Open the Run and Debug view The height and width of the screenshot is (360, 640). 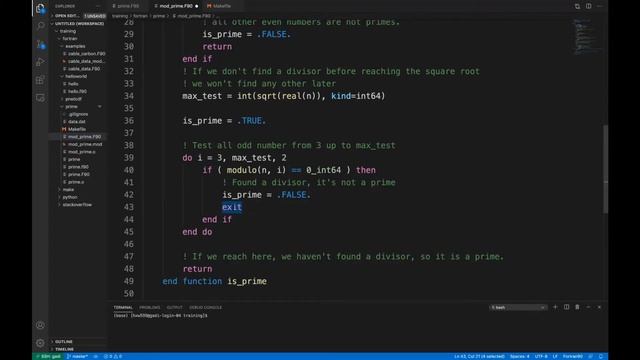pos(40,62)
